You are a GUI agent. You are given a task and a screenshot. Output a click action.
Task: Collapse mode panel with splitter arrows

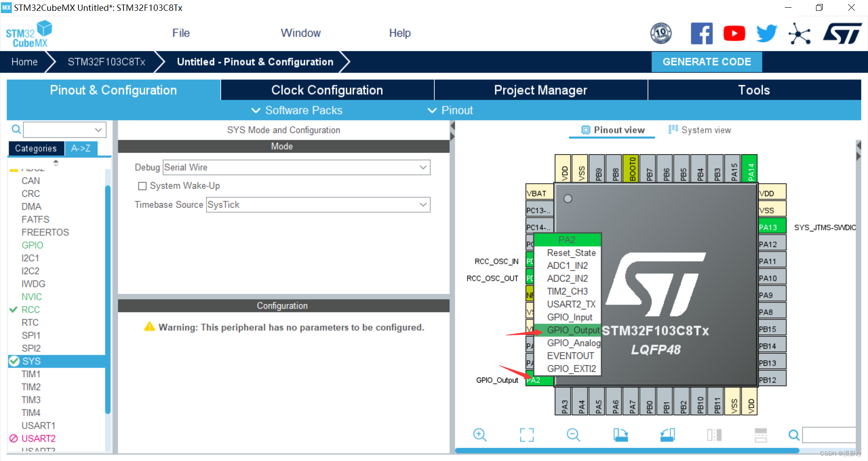click(x=452, y=131)
